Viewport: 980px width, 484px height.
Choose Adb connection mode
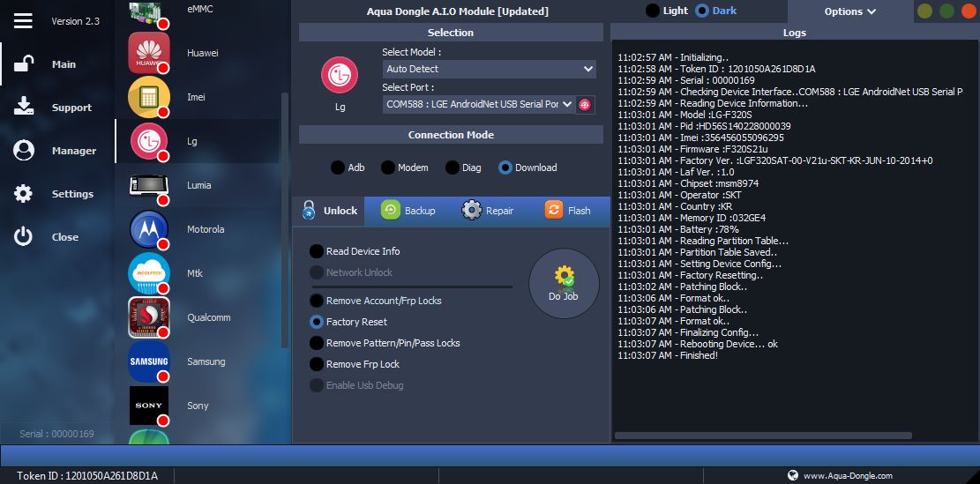tap(338, 168)
